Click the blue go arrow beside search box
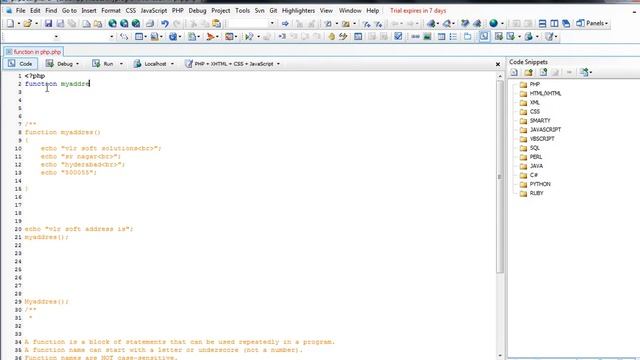The height and width of the screenshot is (360, 640). [285, 24]
